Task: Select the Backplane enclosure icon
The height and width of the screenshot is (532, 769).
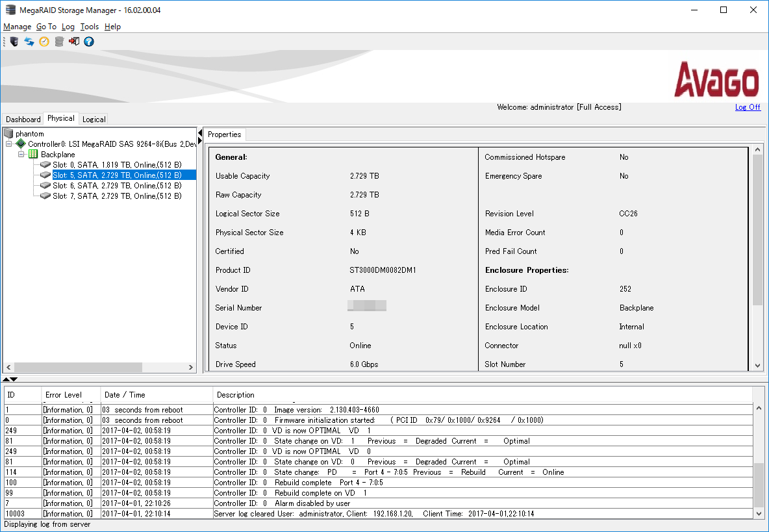Action: pyautogui.click(x=33, y=155)
